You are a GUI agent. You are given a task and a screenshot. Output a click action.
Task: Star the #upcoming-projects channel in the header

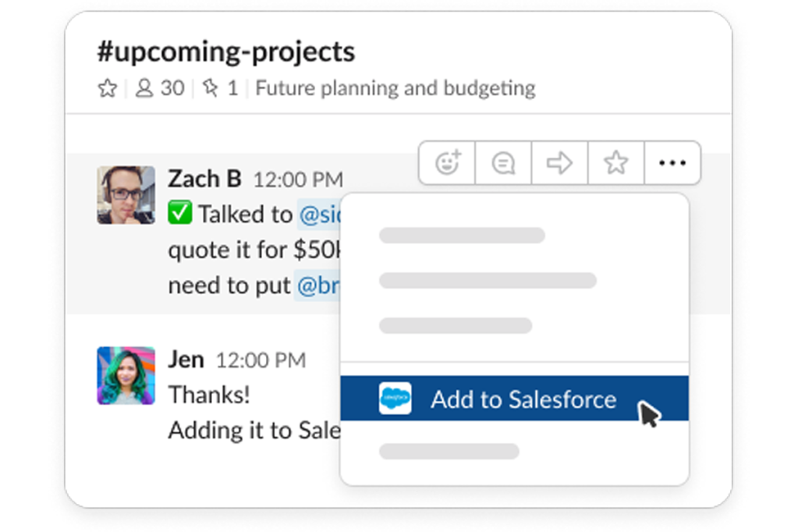click(x=108, y=88)
